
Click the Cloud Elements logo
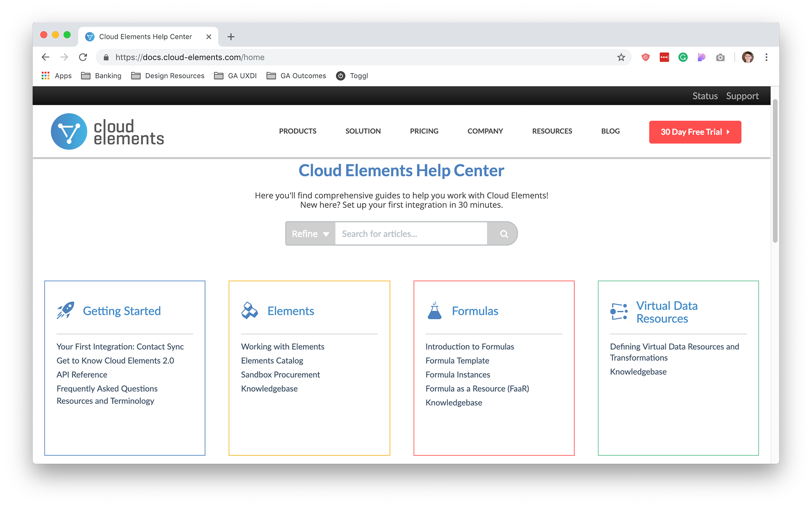pyautogui.click(x=107, y=132)
